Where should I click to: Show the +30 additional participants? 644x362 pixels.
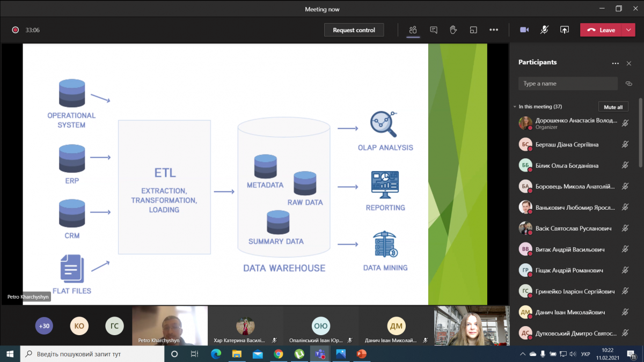point(44,326)
